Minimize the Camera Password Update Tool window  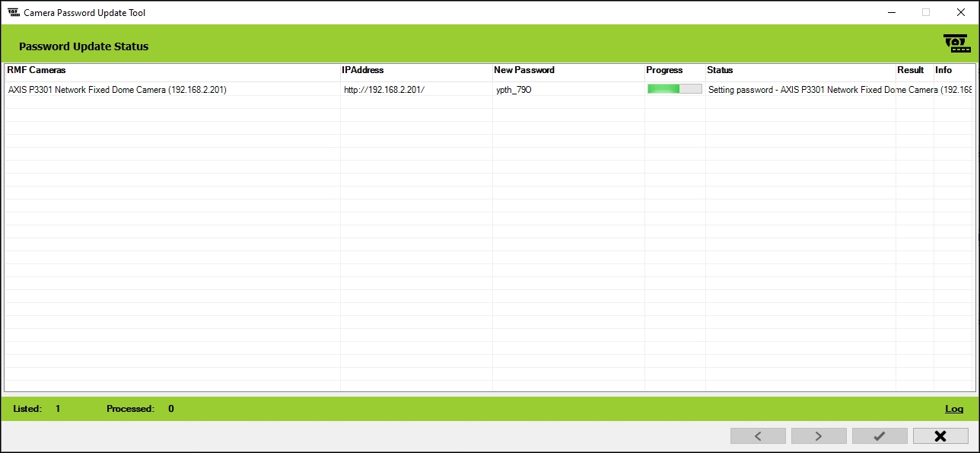pos(890,12)
